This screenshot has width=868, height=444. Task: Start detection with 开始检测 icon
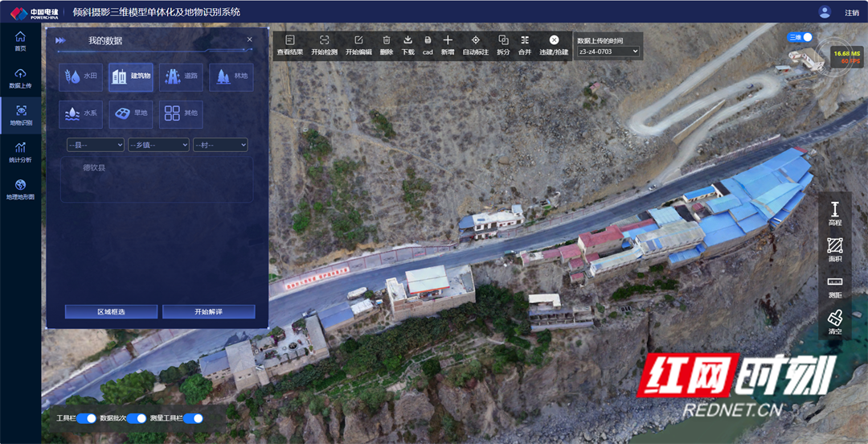(x=325, y=46)
